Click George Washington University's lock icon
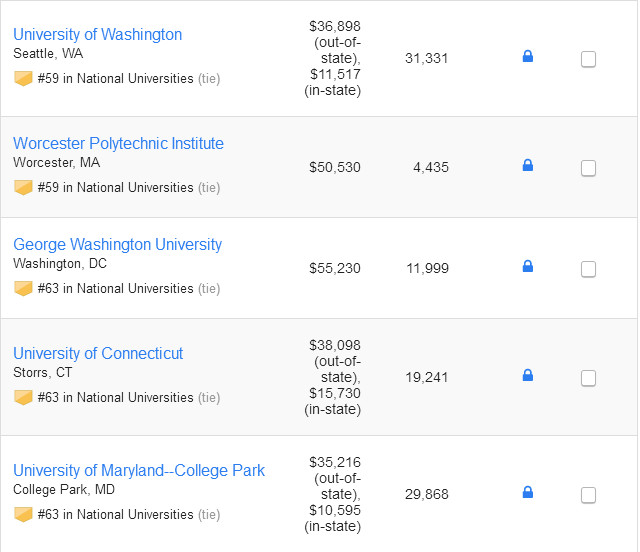640x552 pixels. tap(528, 267)
